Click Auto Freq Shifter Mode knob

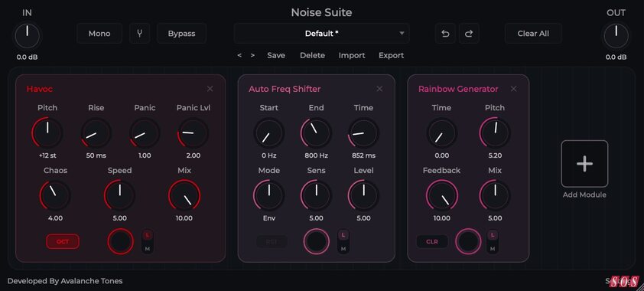269,195
